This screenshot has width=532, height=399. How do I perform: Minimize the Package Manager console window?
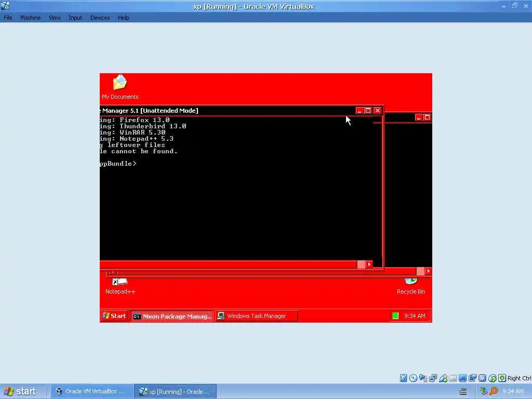360,111
